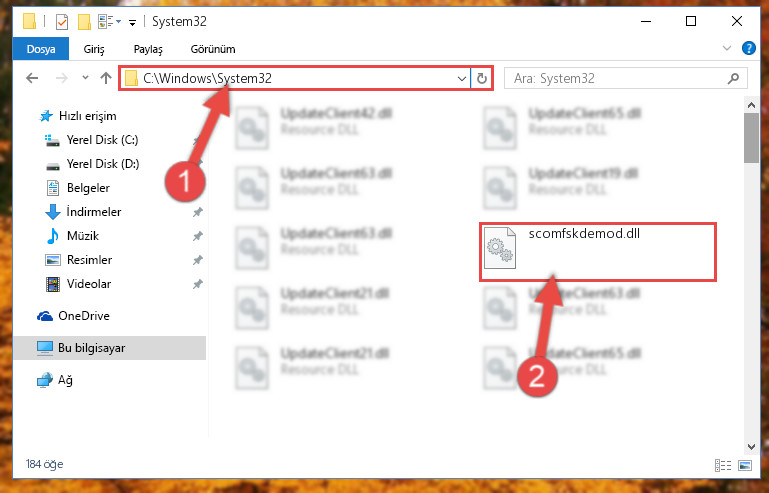Click the Properties checkmark quick access icon
This screenshot has width=769, height=493.
pyautogui.click(x=62, y=22)
